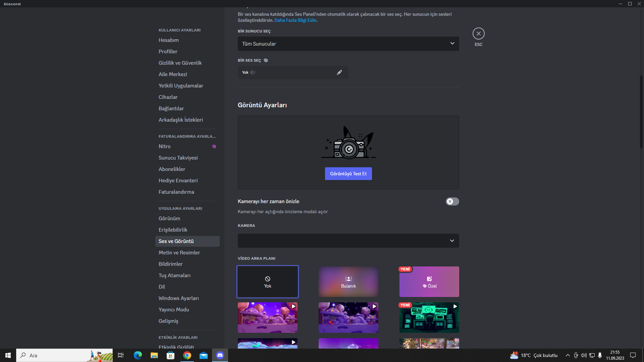Click the speaker preview icon next to Yok
Image resolution: width=644 pixels, height=362 pixels.
point(253,72)
